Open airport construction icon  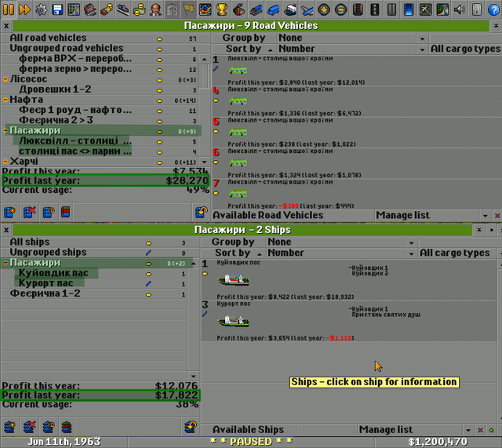425,9
